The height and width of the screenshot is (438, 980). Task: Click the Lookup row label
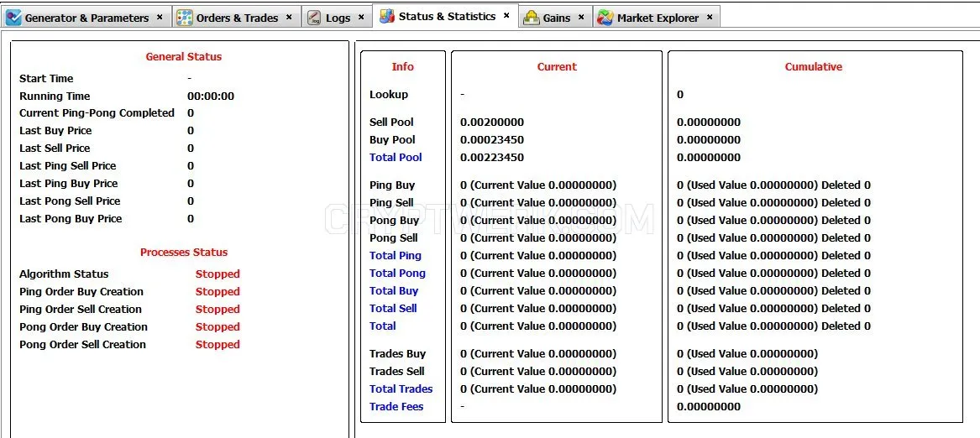click(389, 95)
